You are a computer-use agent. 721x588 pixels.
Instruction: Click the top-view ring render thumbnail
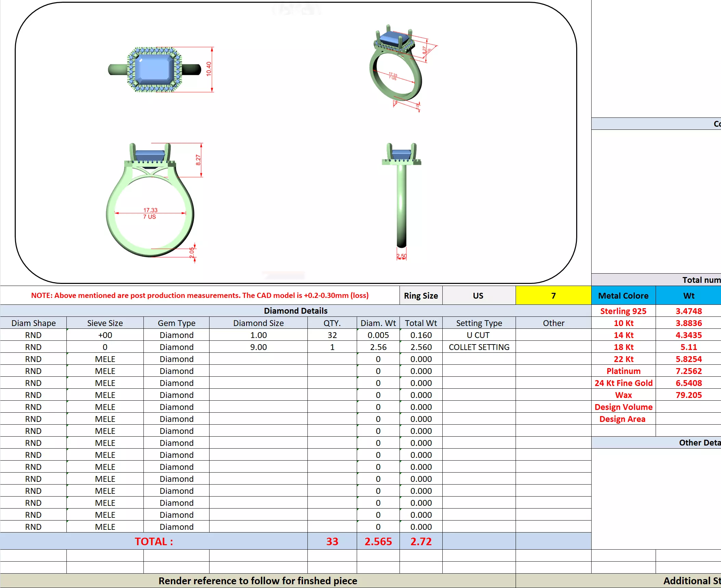tap(154, 70)
